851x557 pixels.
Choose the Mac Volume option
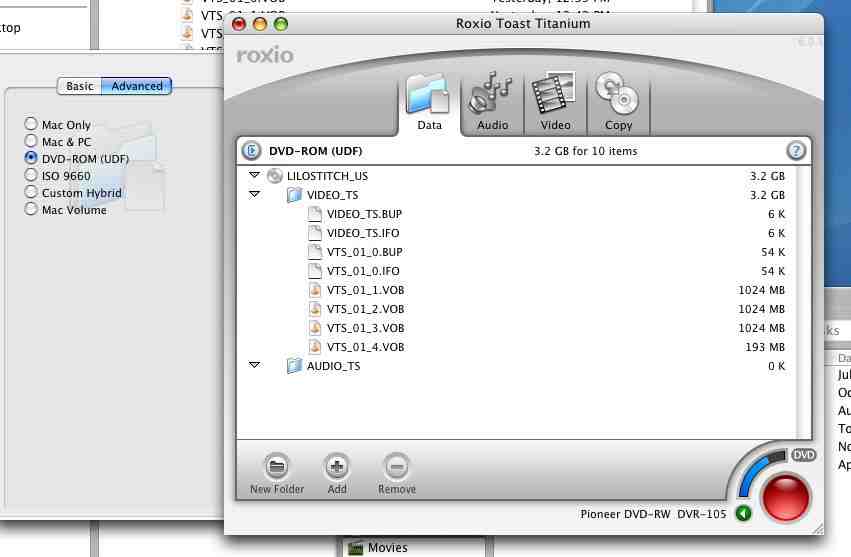pos(31,209)
